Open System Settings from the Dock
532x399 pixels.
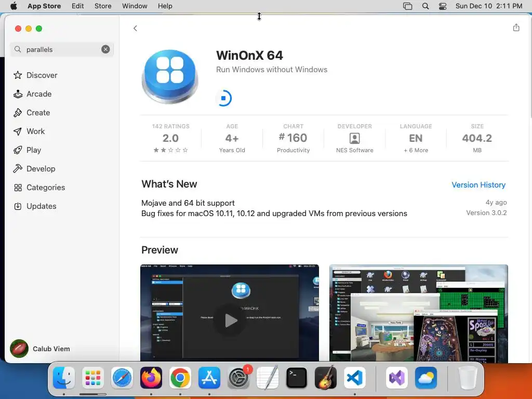(238, 378)
